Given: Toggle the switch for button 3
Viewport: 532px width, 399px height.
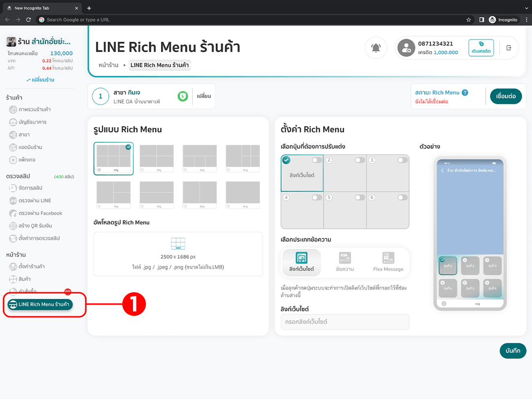Looking at the screenshot, I should [x=402, y=160].
